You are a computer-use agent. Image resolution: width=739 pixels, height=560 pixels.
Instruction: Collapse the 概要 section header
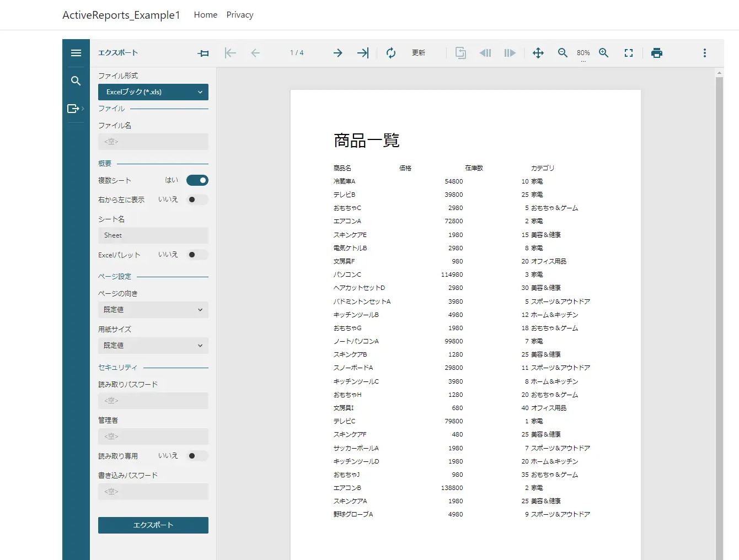153,164
